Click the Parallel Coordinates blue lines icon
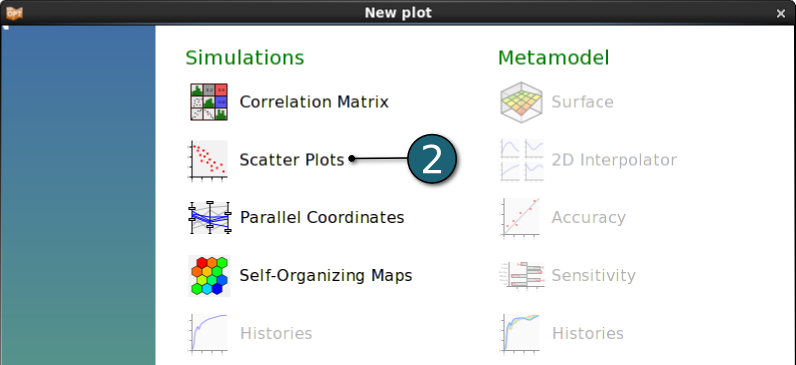Screen dimensions: 796x365 (x=210, y=218)
